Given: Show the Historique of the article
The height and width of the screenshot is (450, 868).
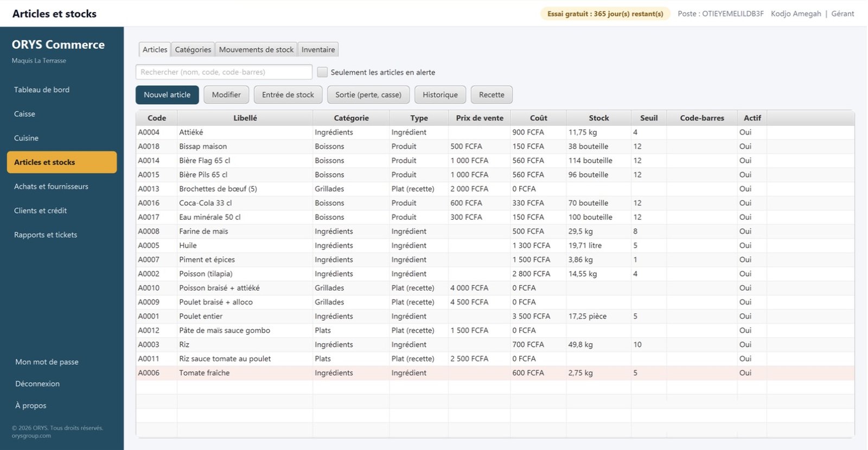Looking at the screenshot, I should point(440,94).
